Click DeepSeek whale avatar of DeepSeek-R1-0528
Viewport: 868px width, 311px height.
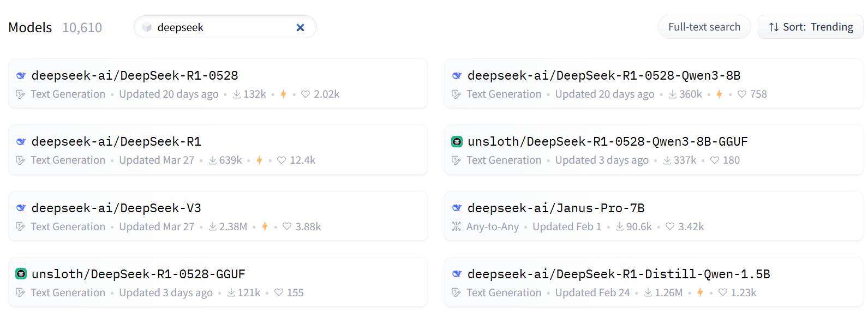[21, 75]
